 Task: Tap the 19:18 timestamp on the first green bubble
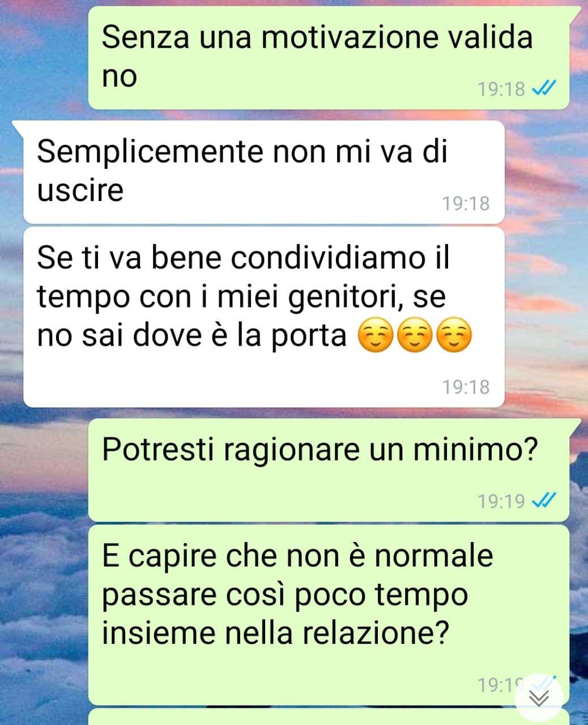click(501, 89)
